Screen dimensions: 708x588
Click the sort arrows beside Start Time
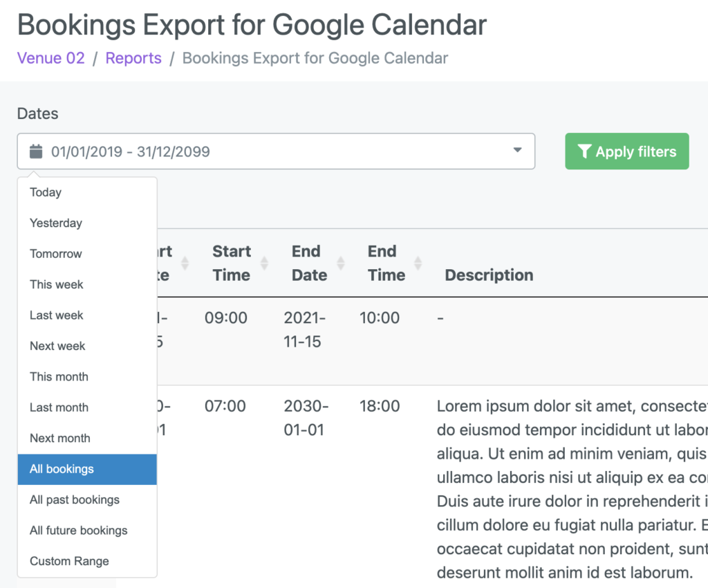click(264, 263)
